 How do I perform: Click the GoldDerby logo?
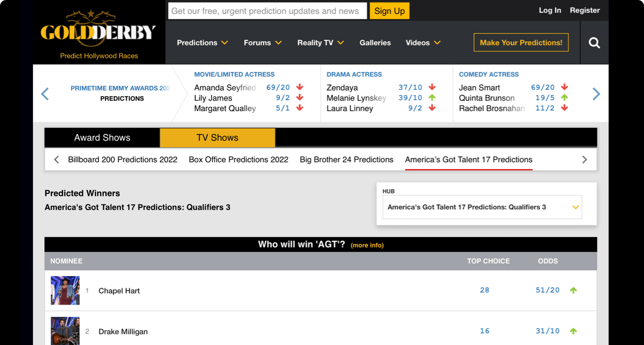[98, 28]
